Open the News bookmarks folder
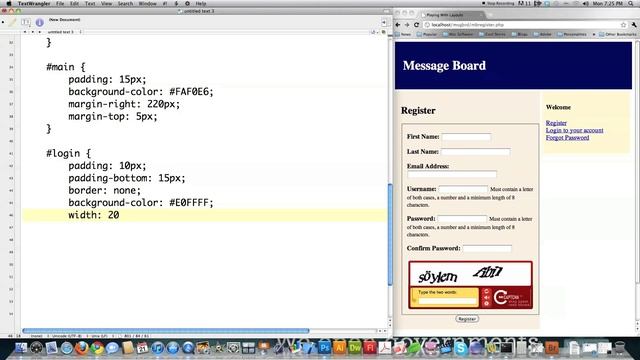The width and height of the screenshot is (640, 360). tap(403, 34)
